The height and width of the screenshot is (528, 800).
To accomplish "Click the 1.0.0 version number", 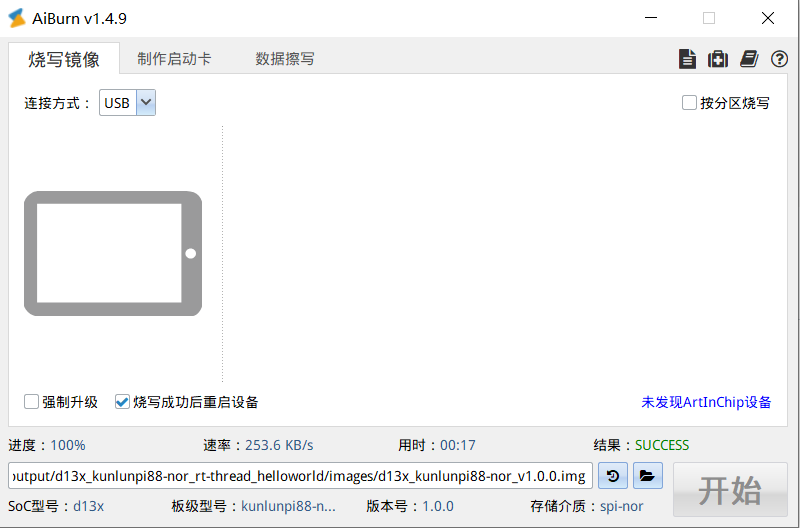I will click(x=438, y=506).
